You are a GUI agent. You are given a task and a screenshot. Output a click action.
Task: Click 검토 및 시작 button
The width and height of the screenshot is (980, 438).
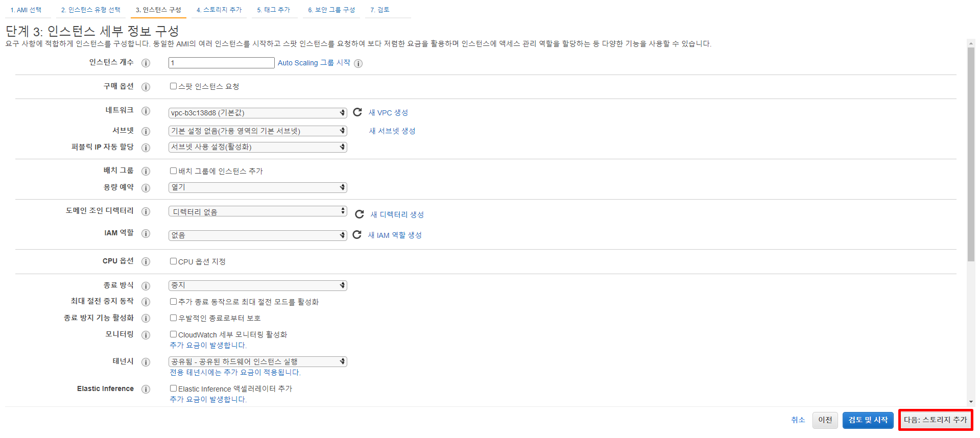coord(868,420)
